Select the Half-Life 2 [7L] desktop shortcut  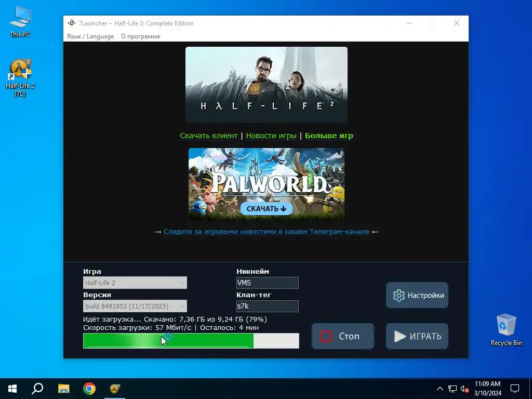[x=20, y=78]
